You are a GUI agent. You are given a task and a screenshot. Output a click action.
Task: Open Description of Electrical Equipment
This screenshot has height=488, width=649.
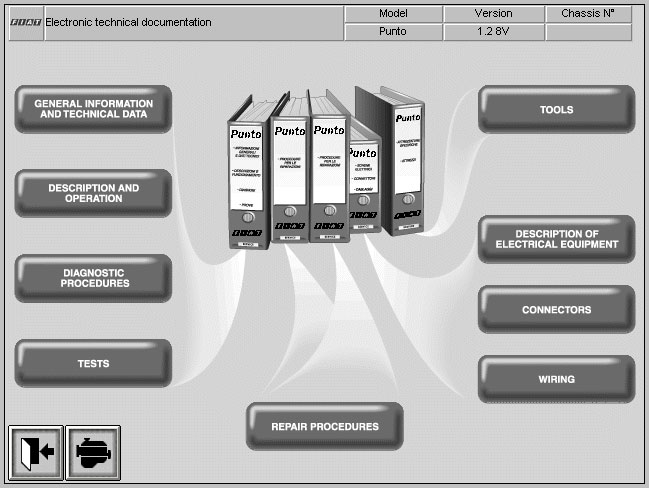556,239
